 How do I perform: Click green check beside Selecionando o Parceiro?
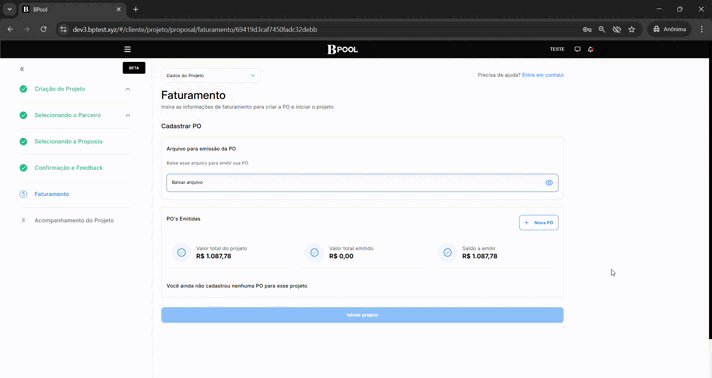[x=23, y=115]
